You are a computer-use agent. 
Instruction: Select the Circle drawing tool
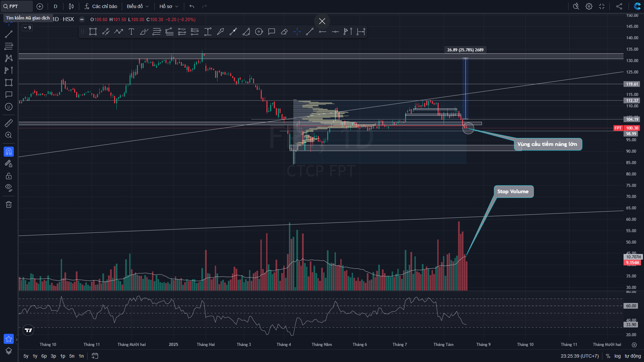(259, 32)
